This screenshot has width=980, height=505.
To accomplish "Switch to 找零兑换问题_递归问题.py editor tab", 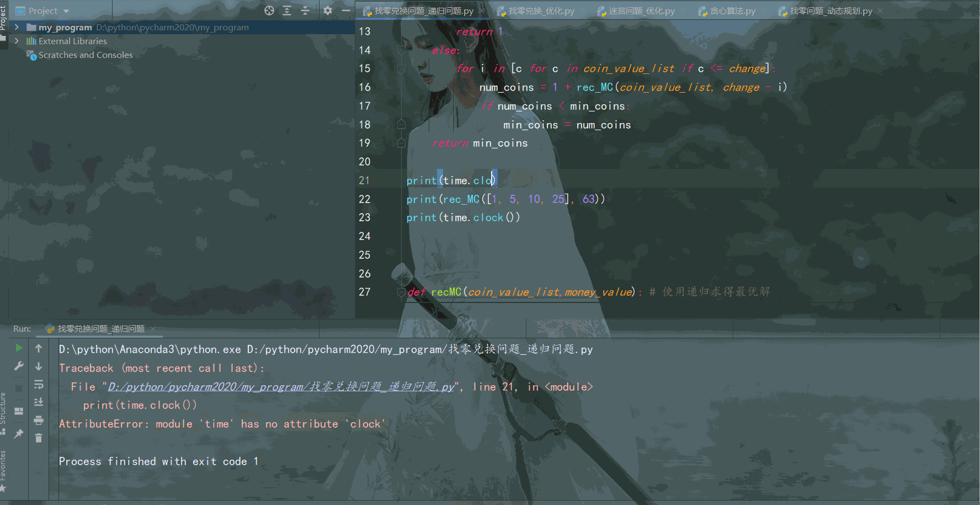I will [423, 10].
